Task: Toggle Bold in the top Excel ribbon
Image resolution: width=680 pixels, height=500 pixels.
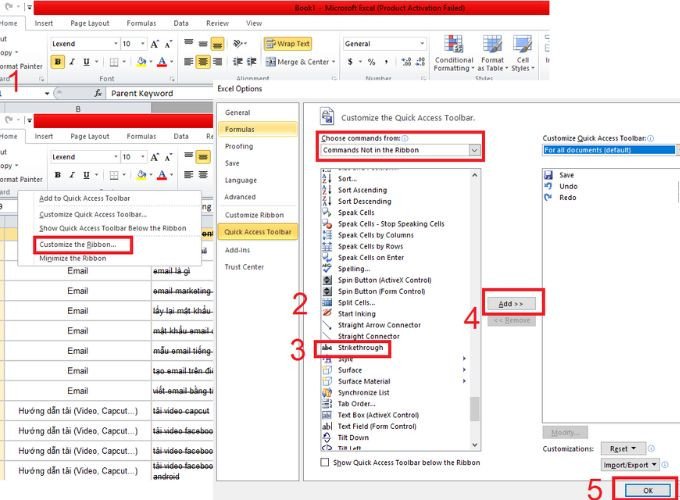Action: (58, 62)
